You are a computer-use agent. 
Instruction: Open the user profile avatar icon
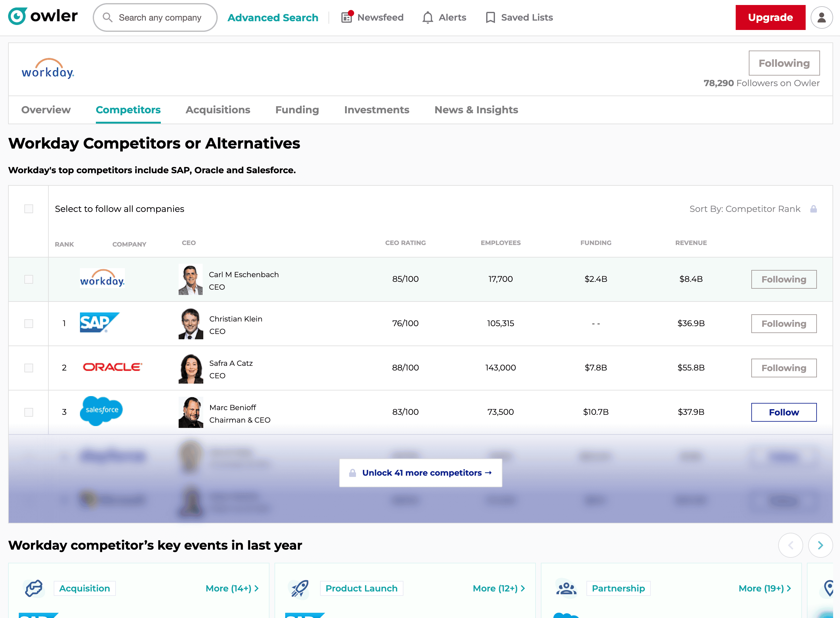821,17
